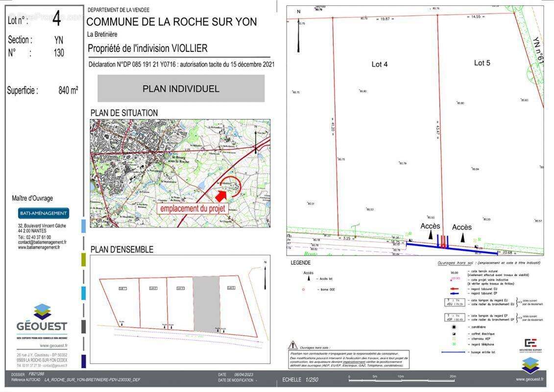Click the black Accès lot arrow in the legend
Viewport: 554px width, 392px height.
(309, 278)
